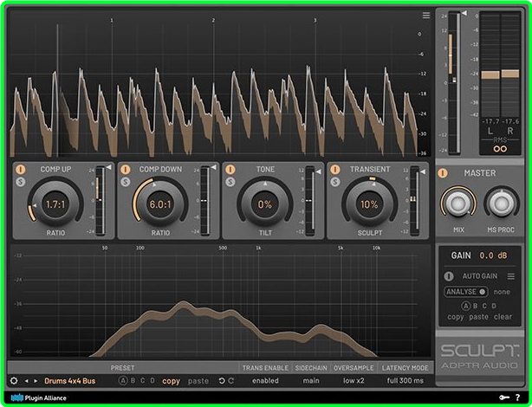The width and height of the screenshot is (532, 407).
Task: Solo the TRANSIENT module
Action: (334, 182)
